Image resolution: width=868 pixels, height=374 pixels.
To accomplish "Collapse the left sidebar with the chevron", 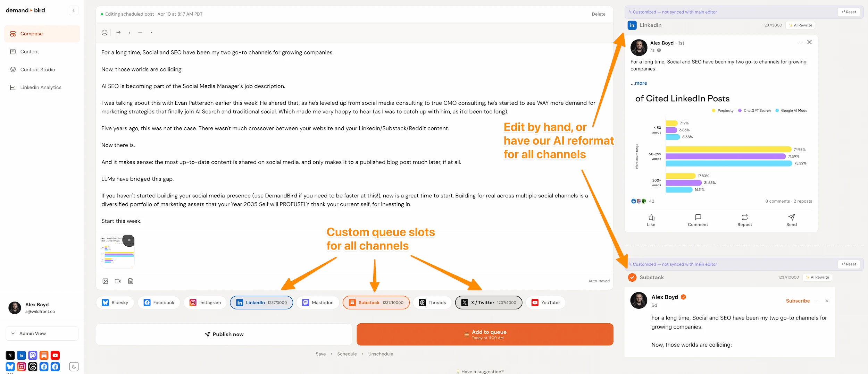I will point(73,10).
